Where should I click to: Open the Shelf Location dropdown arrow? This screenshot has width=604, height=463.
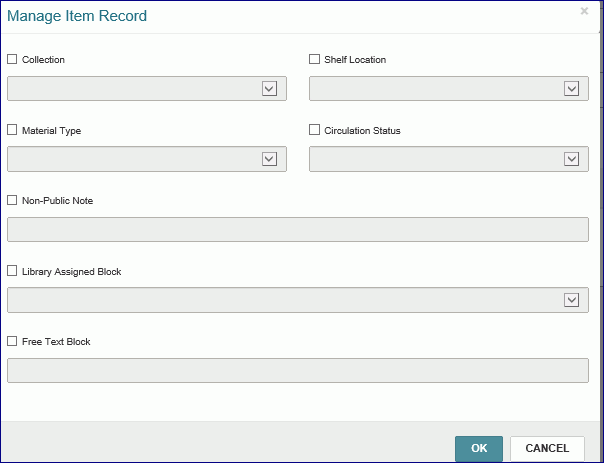[x=571, y=89]
